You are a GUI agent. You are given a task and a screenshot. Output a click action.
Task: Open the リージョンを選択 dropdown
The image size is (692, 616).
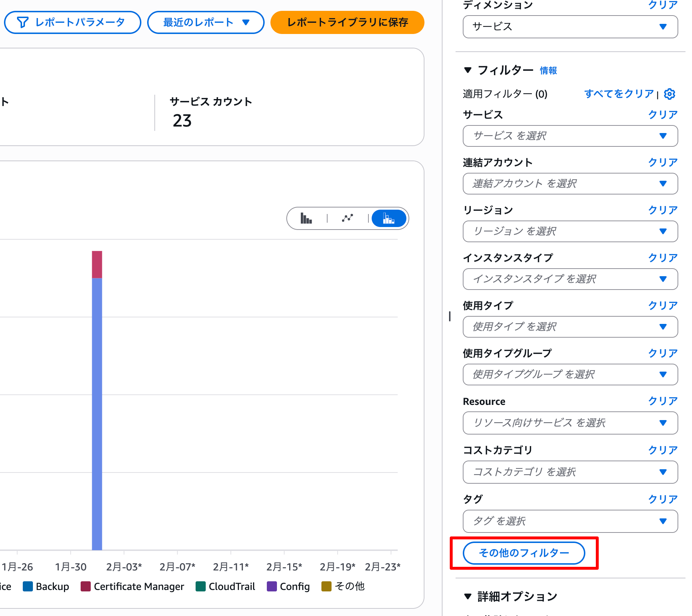coord(570,231)
